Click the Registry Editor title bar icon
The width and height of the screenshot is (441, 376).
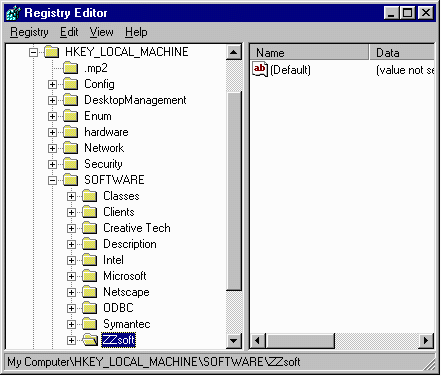(x=13, y=13)
